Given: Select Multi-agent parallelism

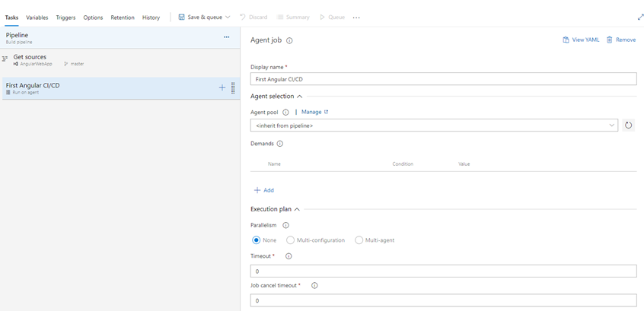Looking at the screenshot, I should click(359, 240).
